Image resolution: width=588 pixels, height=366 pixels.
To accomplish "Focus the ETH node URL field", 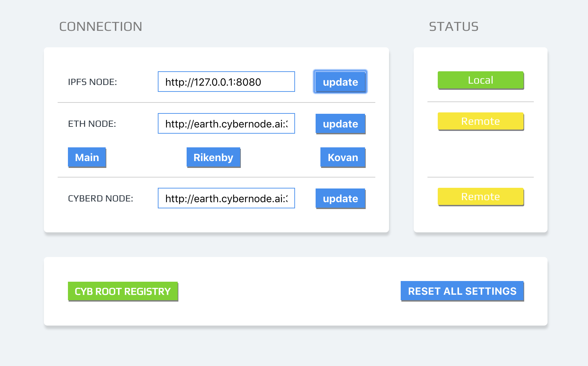I will click(x=226, y=123).
